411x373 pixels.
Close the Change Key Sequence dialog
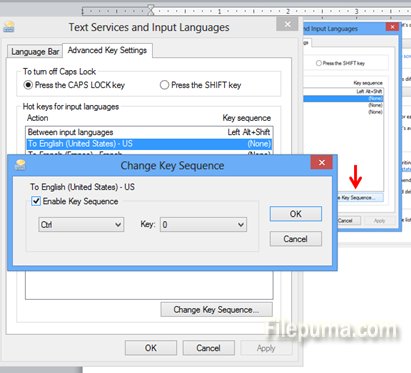pyautogui.click(x=322, y=162)
